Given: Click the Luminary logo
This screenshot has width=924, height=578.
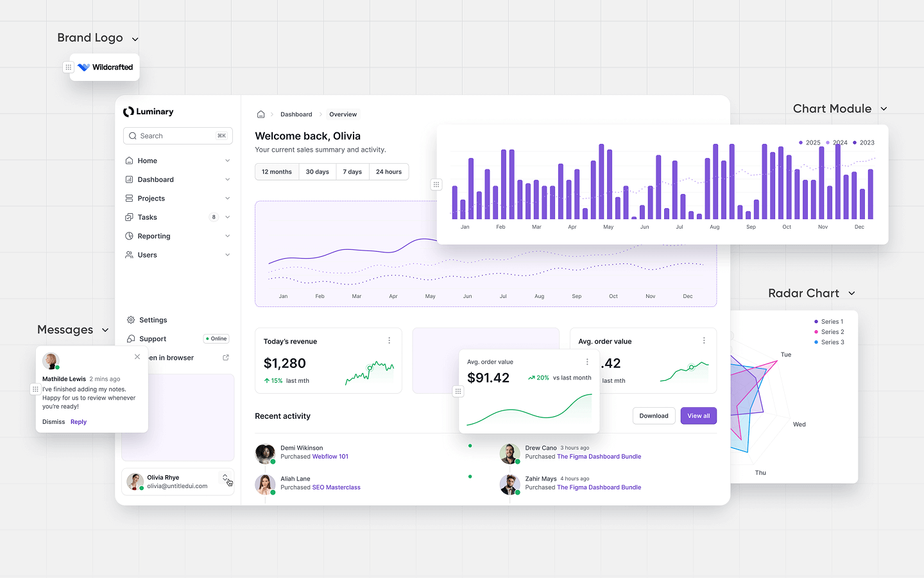Looking at the screenshot, I should (x=148, y=112).
